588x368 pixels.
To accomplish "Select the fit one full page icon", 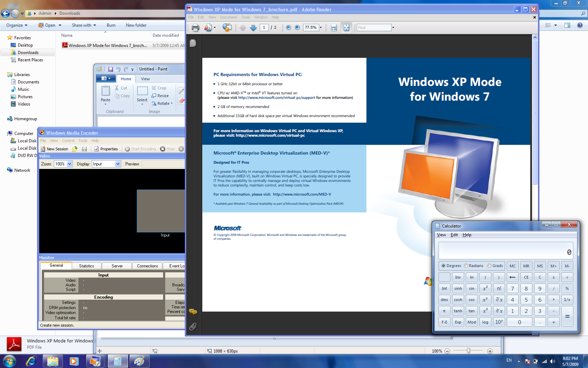I will [346, 28].
